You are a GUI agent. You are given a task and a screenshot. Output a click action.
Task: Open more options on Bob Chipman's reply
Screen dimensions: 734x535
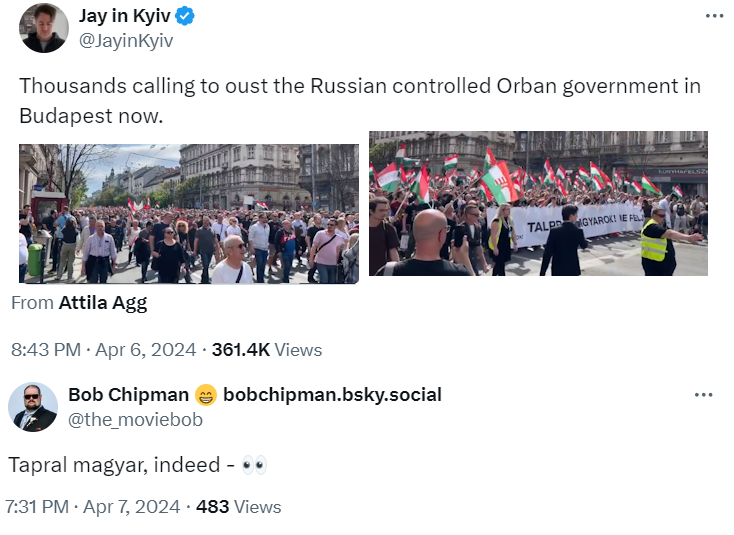click(x=704, y=394)
